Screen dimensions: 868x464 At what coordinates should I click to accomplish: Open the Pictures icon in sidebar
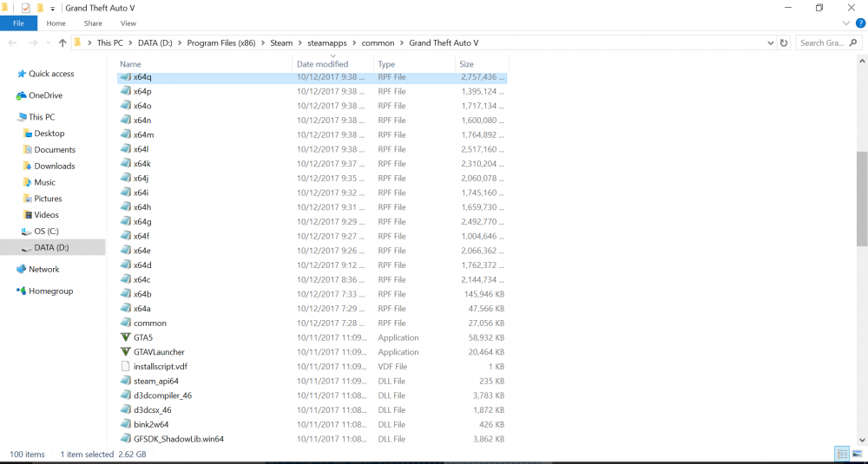tap(28, 199)
